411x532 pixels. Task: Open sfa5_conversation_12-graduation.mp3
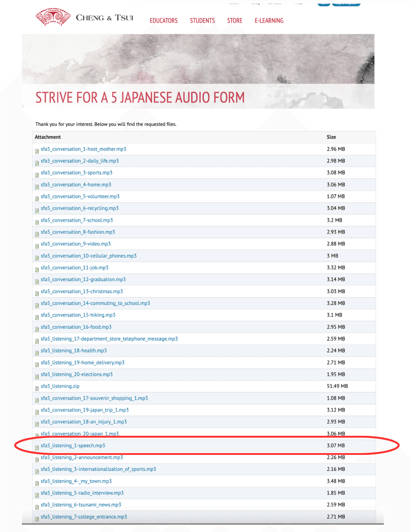[x=83, y=279]
